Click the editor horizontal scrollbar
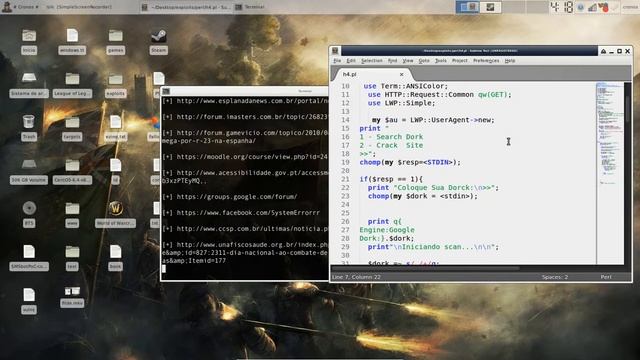640x360 pixels. (x=425, y=268)
